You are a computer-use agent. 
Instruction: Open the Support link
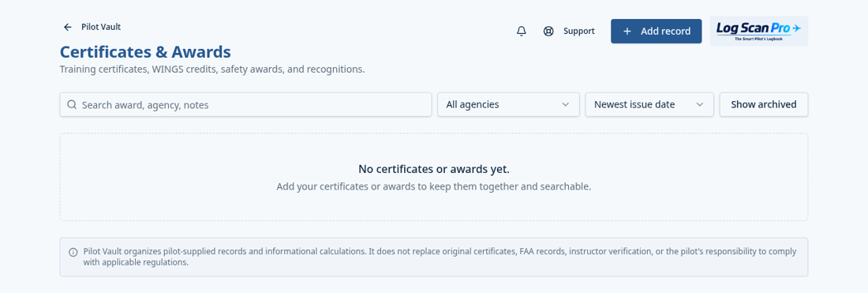[x=579, y=31]
